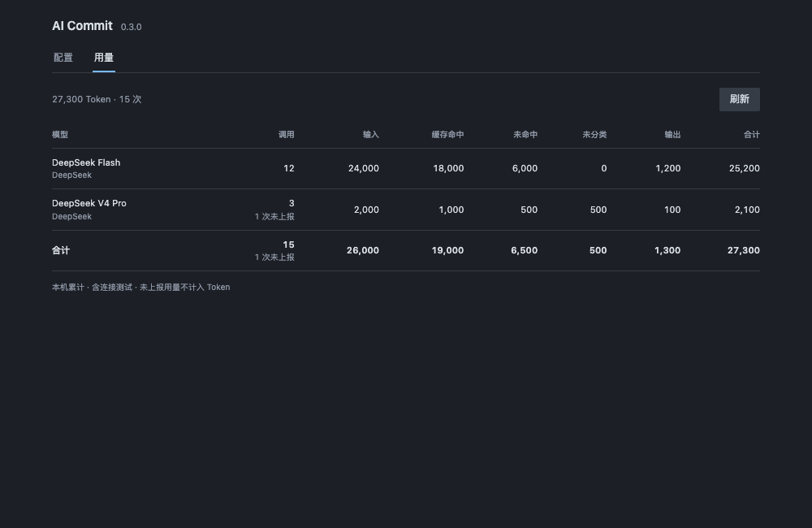
Task: Click DeepSeek provider label under DeepSeek Flash
Action: pyautogui.click(x=72, y=175)
